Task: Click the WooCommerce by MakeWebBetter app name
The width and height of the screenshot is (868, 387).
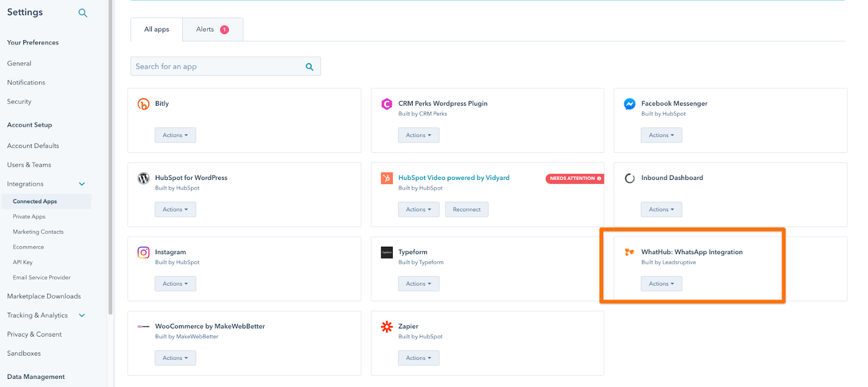Action: point(210,326)
